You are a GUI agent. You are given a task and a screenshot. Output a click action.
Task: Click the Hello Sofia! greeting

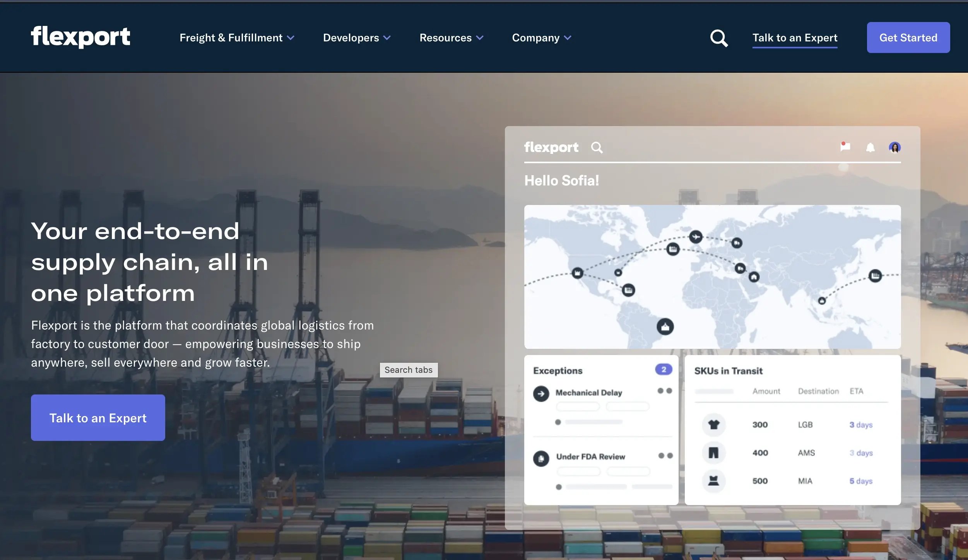click(x=561, y=181)
